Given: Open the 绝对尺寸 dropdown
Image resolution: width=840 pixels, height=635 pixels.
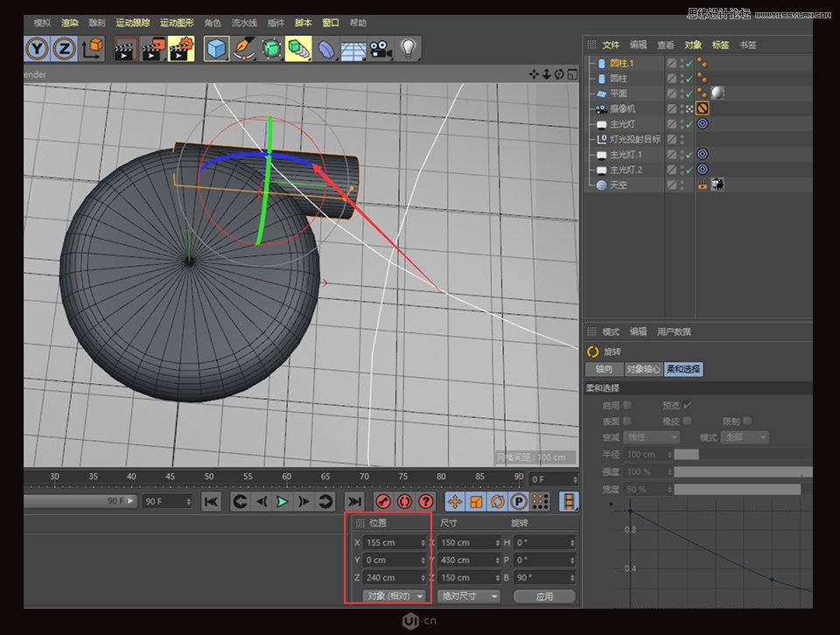Looking at the screenshot, I should (470, 596).
